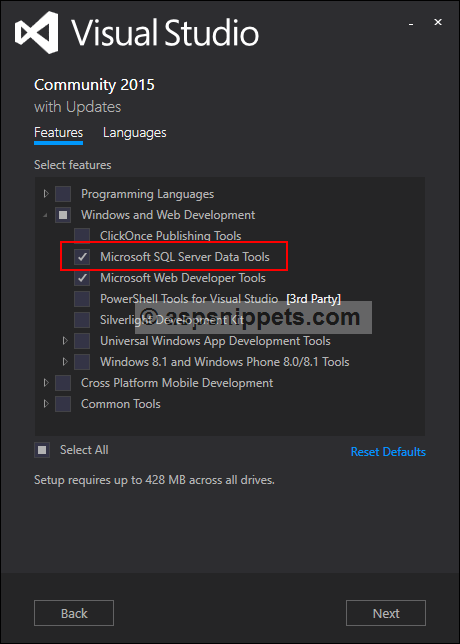Expand the Programming Languages node
Viewport: 460px width, 644px height.
pos(46,193)
